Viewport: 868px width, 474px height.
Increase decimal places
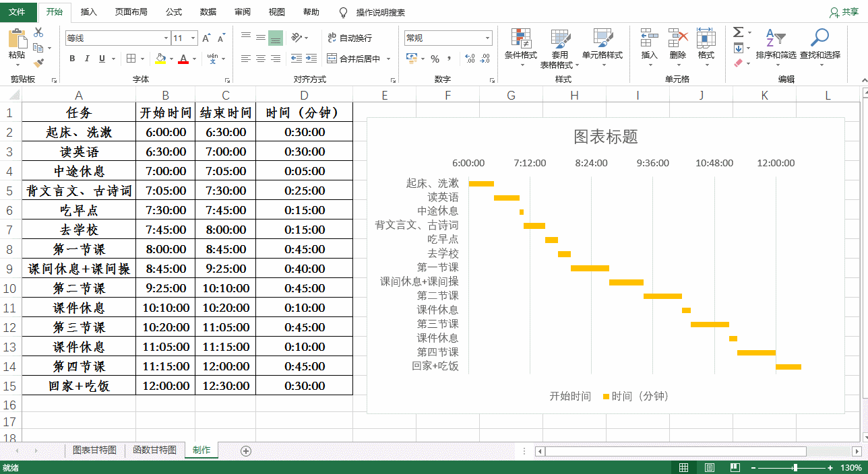(469, 59)
